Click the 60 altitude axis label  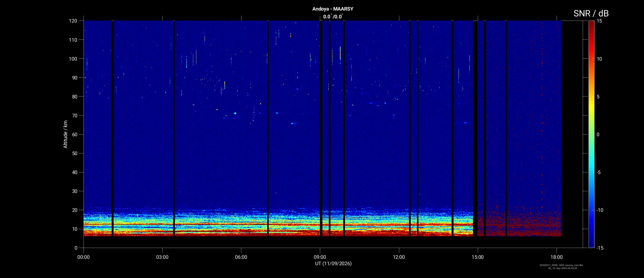pyautogui.click(x=75, y=135)
